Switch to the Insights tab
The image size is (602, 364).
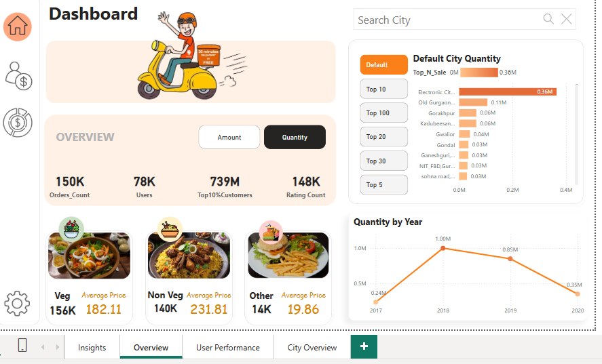[x=92, y=347]
